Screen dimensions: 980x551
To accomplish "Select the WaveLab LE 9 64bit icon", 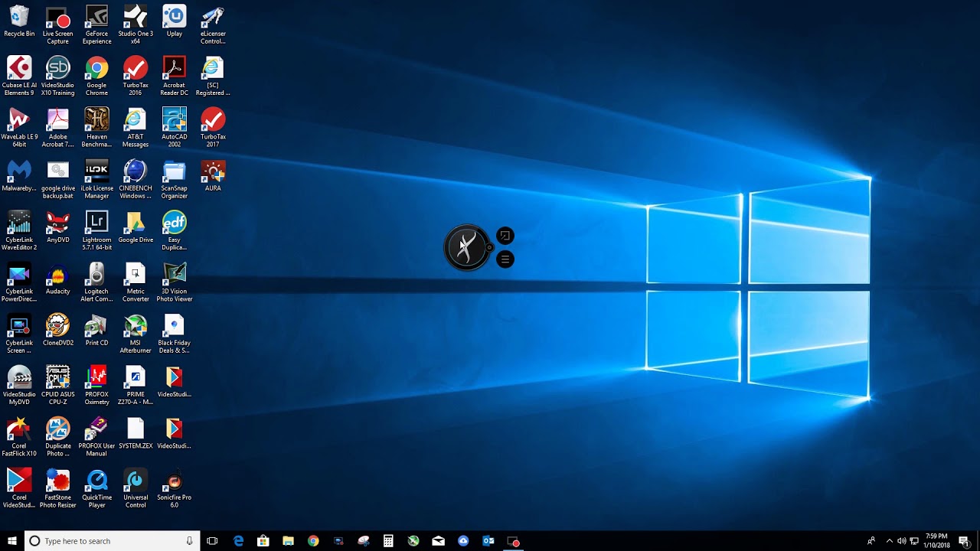I will point(19,128).
